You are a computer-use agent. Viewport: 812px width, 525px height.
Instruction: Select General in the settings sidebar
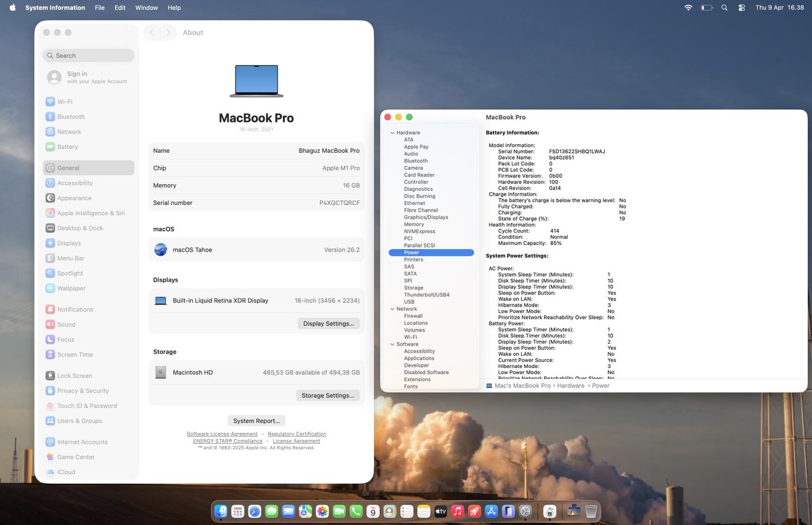pos(89,168)
